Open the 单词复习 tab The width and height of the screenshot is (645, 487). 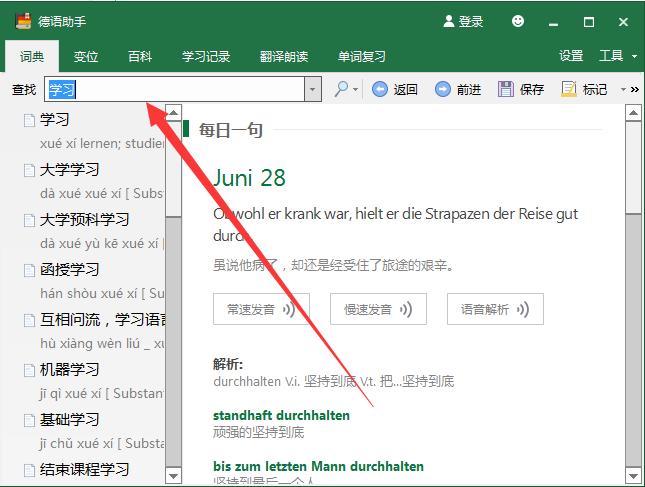click(x=362, y=56)
